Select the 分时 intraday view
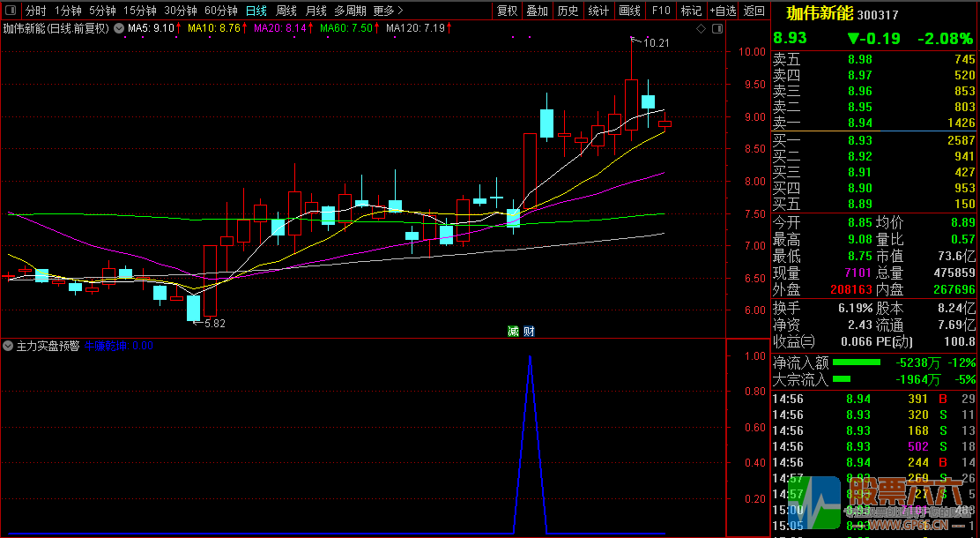The width and height of the screenshot is (980, 538). click(x=35, y=11)
